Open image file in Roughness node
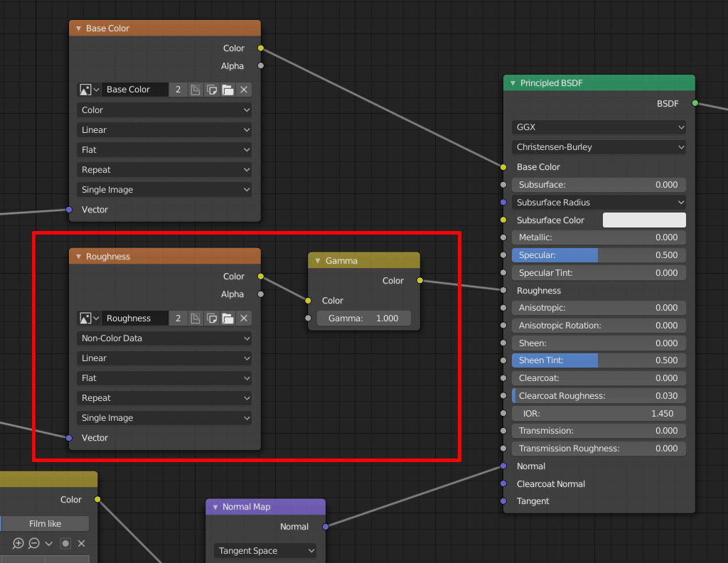The height and width of the screenshot is (563, 728). (x=227, y=318)
